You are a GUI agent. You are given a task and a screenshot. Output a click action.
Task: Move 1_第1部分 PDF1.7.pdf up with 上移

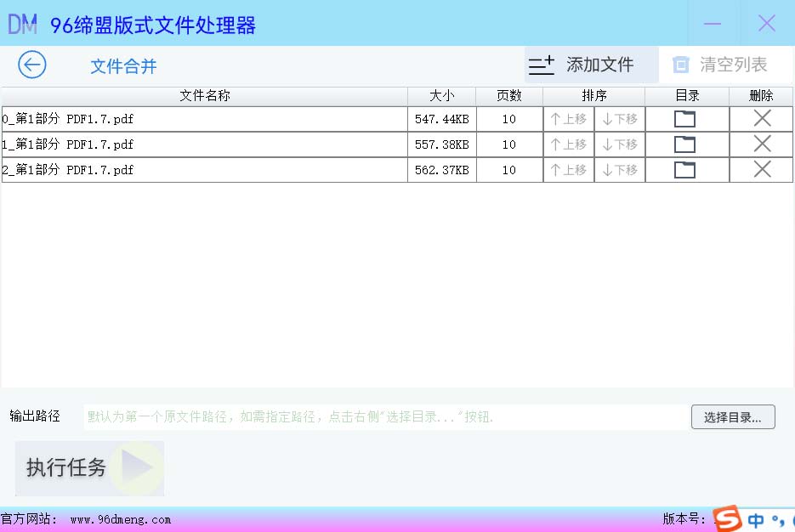[568, 144]
